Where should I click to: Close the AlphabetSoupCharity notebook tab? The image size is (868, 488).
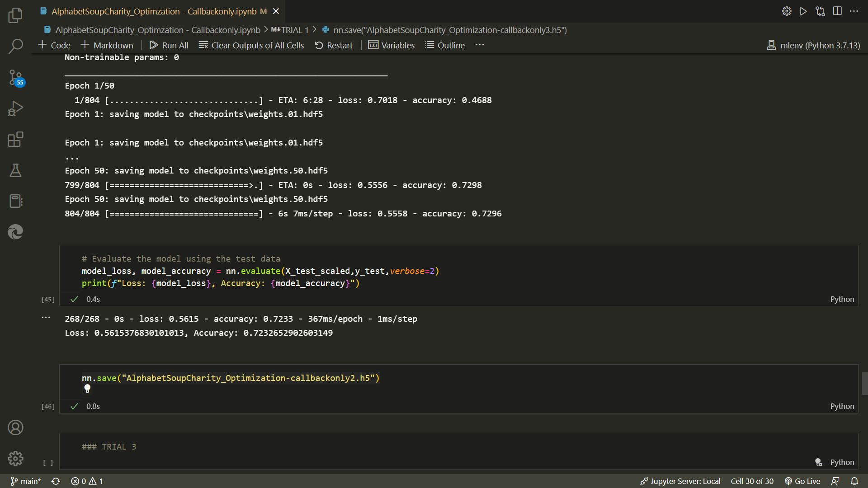click(x=276, y=11)
